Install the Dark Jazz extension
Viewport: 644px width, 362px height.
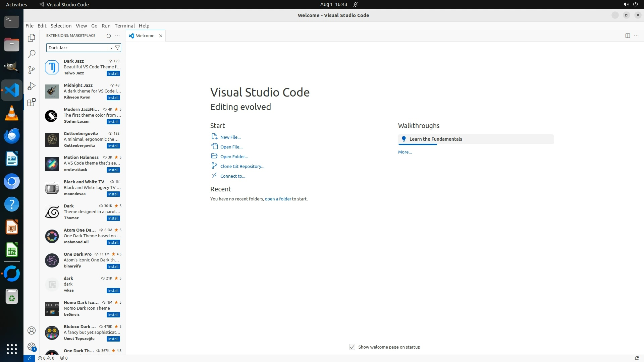click(113, 73)
